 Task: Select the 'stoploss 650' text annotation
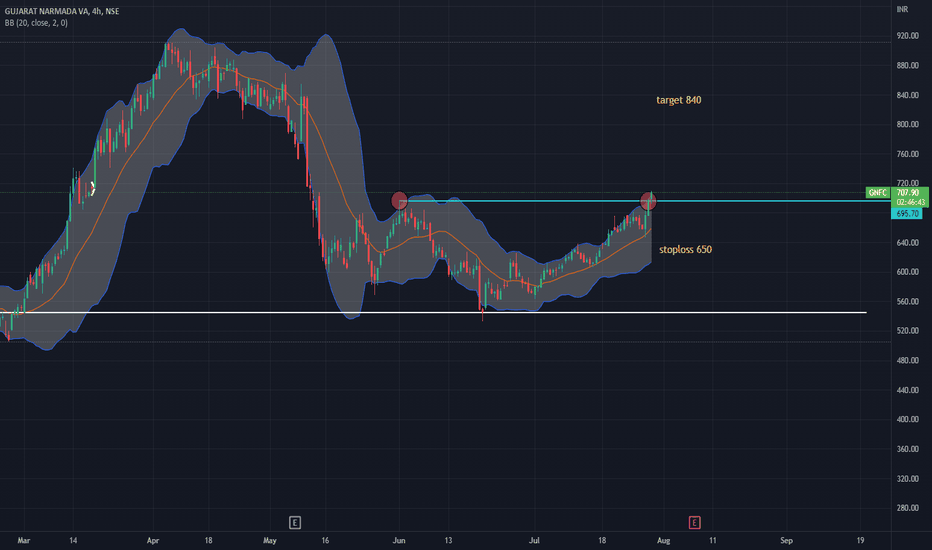click(x=685, y=249)
